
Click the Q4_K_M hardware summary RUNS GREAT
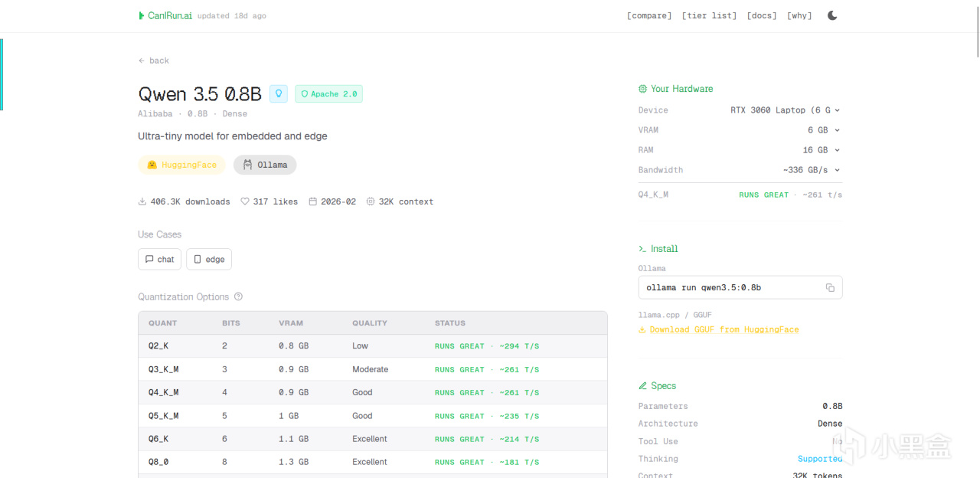click(x=763, y=195)
